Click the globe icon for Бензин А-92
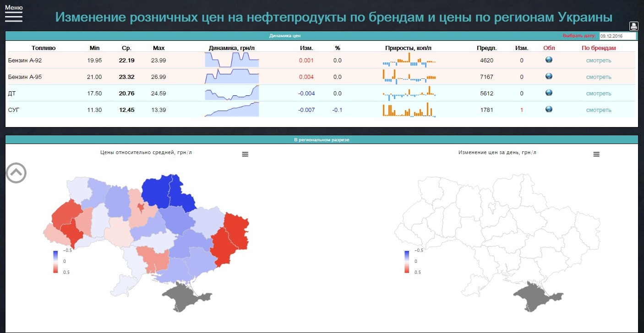Viewport: 644px width, 333px height. [x=549, y=60]
